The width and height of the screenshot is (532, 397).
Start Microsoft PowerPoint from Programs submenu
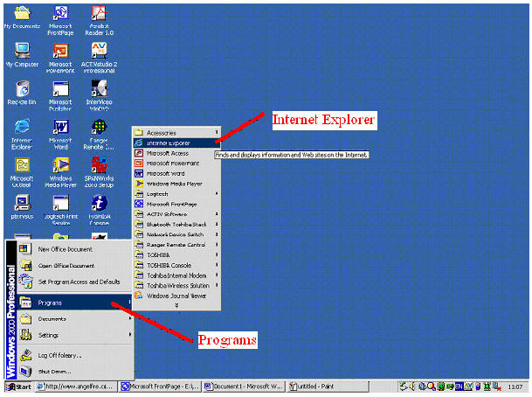pos(176,164)
